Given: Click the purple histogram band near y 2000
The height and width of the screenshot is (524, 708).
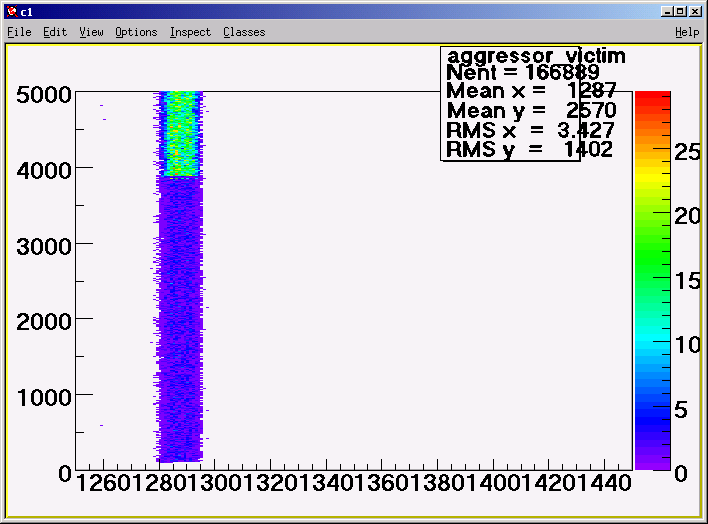Looking at the screenshot, I should click(x=181, y=318).
